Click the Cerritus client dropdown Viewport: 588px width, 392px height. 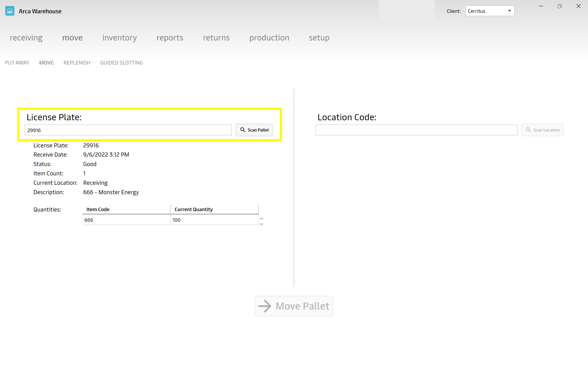(x=489, y=11)
